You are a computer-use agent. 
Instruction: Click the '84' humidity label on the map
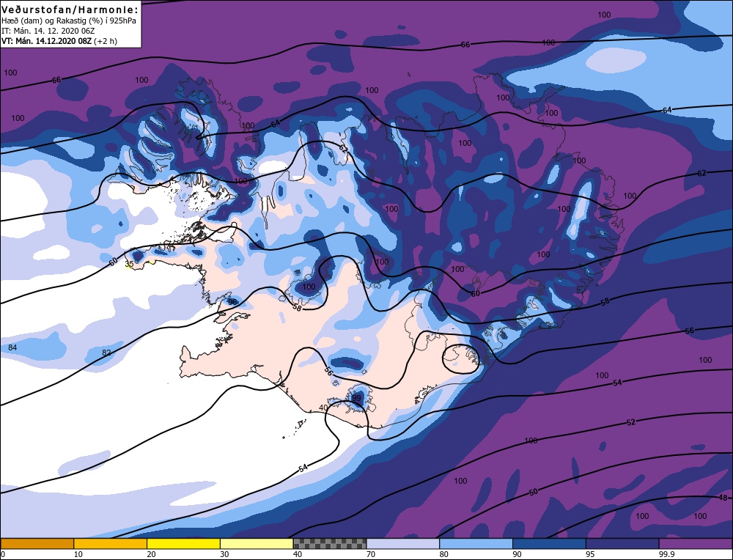click(12, 347)
